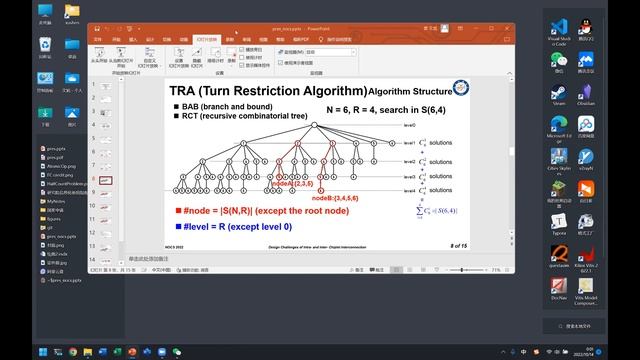The height and width of the screenshot is (360, 640).
Task: Open the QQ penguin desktop shortcut
Action: [x=586, y=30]
